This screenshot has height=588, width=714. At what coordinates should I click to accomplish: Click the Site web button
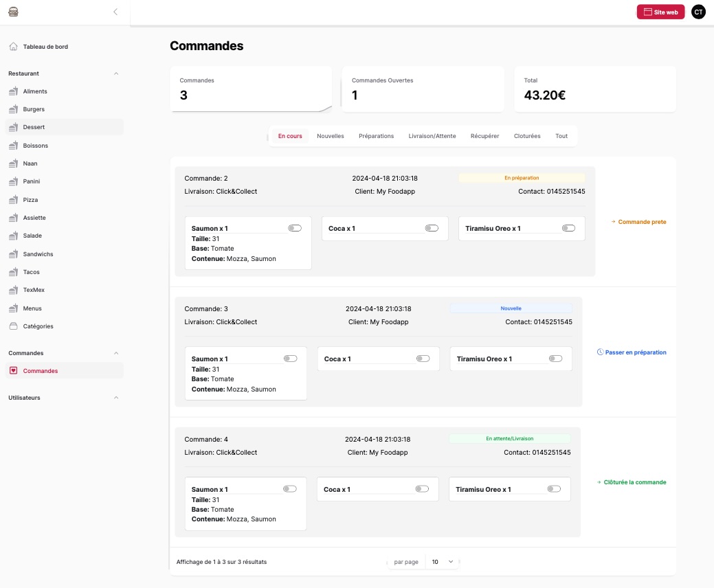point(660,12)
